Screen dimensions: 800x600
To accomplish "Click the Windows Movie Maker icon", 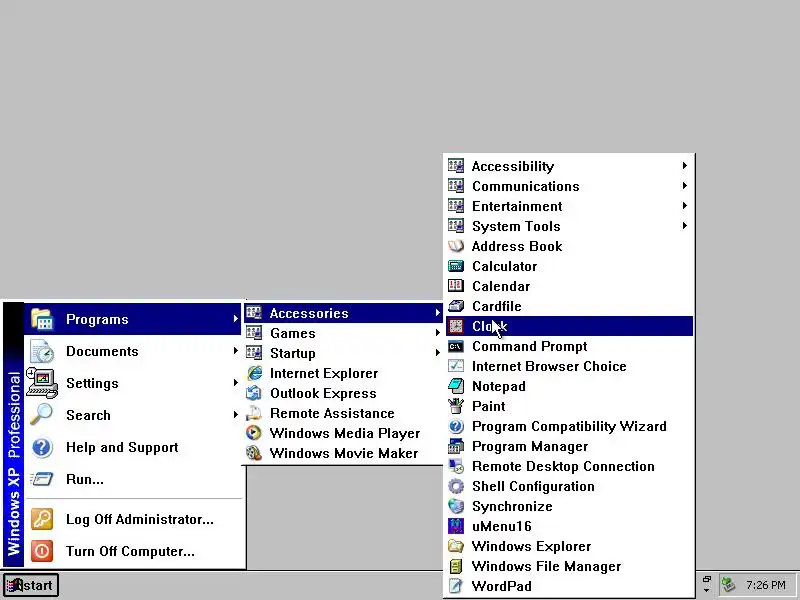I will pyautogui.click(x=254, y=453).
